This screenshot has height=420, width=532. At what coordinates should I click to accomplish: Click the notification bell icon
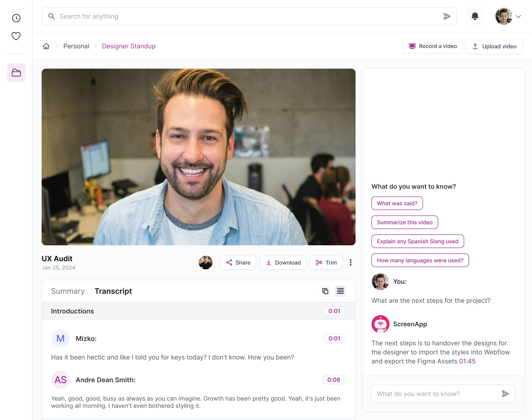click(x=475, y=16)
